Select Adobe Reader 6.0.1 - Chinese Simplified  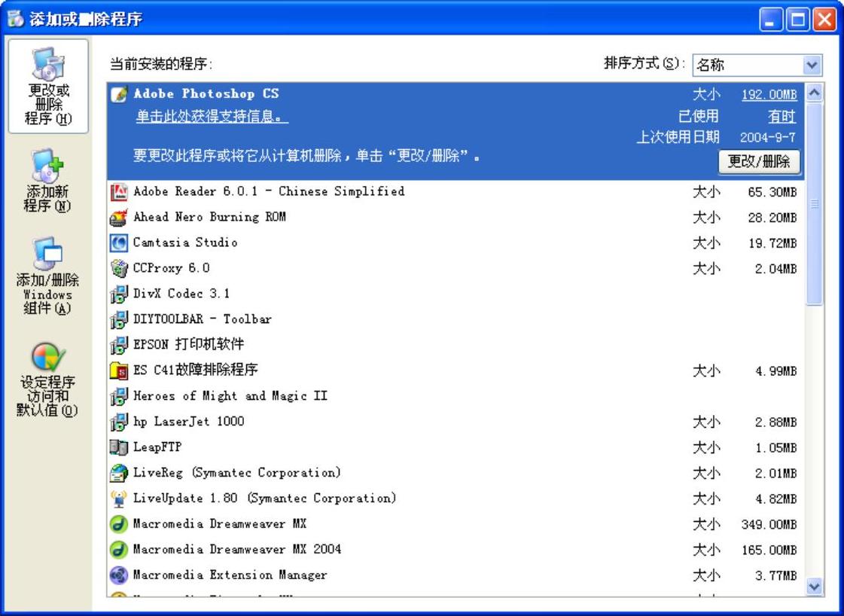click(x=456, y=192)
